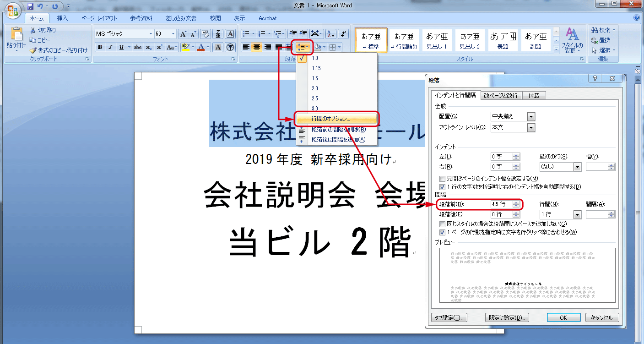Enable the 見開きページのインデント幅を設定する checkbox
Image resolution: width=644 pixels, height=344 pixels.
coord(442,179)
